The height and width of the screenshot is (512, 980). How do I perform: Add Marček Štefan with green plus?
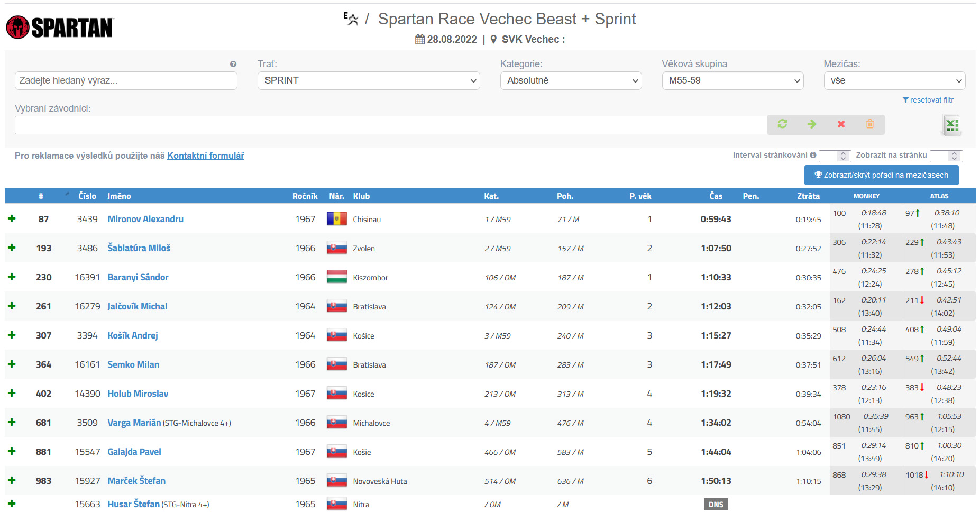click(x=12, y=480)
